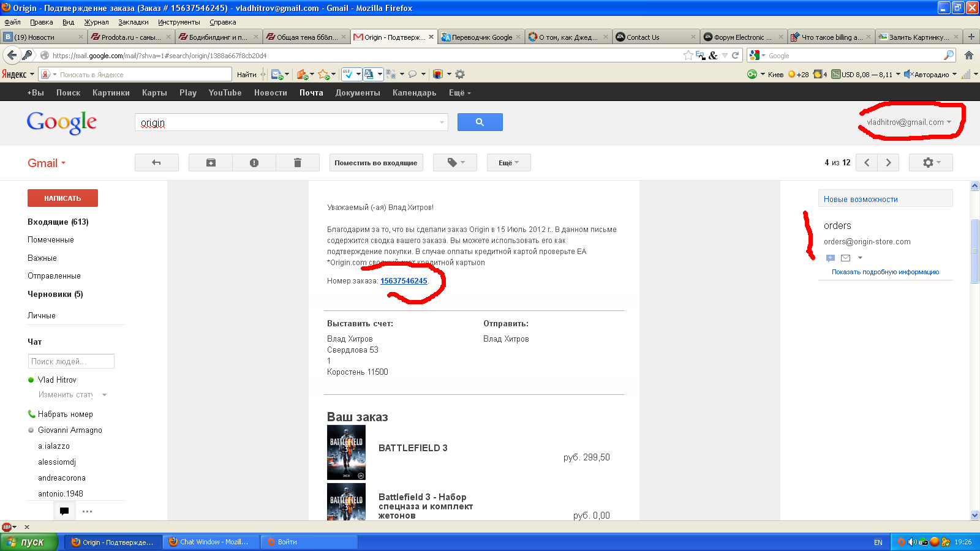Click the Поиск людей chat search field
This screenshot has width=980, height=551.
pyautogui.click(x=71, y=361)
